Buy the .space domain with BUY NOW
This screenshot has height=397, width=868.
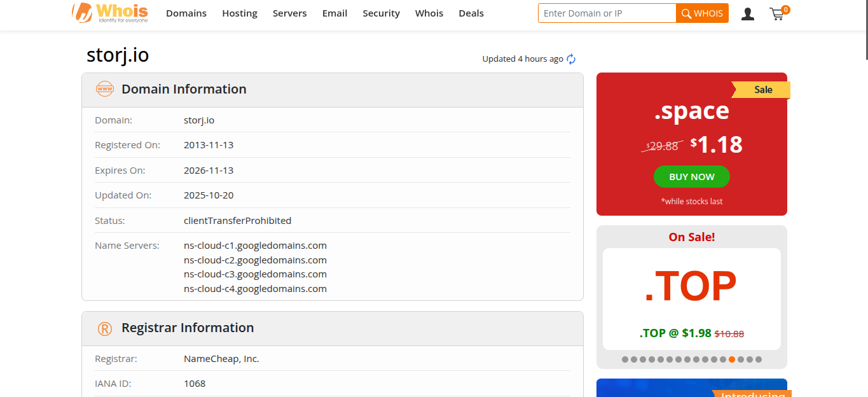(692, 177)
